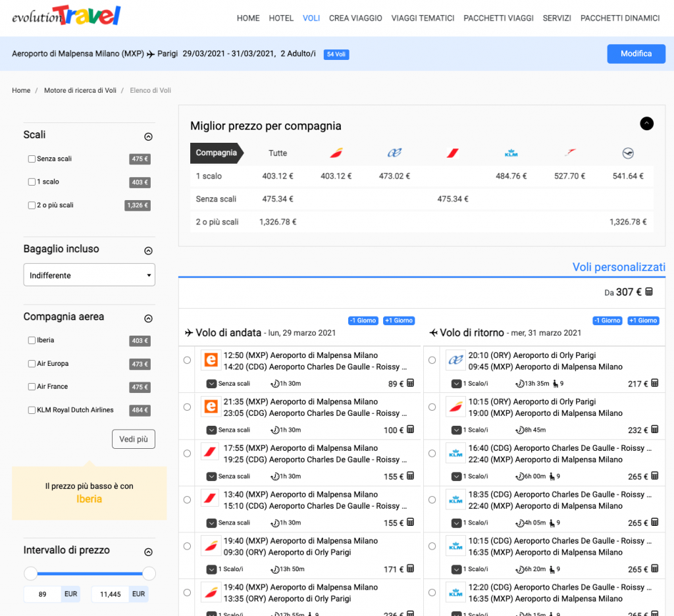Collapse the Miglior prezzo per compagnia panel
The height and width of the screenshot is (616, 674).
(646, 123)
